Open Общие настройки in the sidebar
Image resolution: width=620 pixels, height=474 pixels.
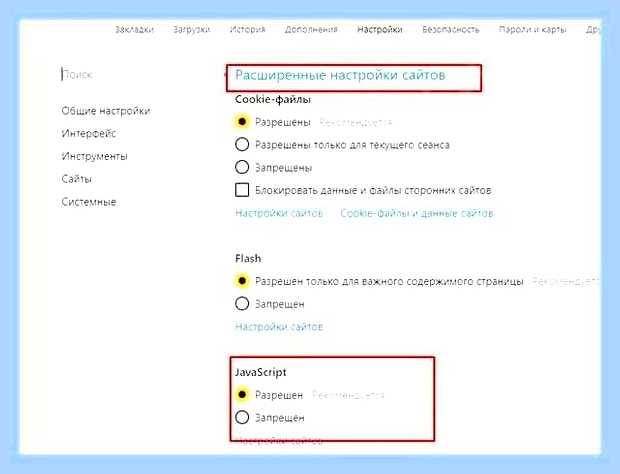click(106, 111)
